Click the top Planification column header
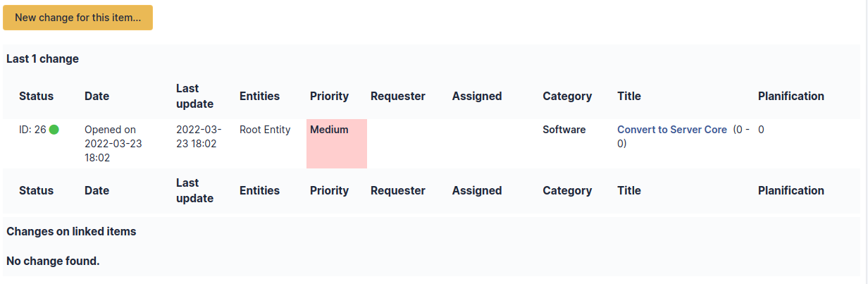The height and width of the screenshot is (284, 868). tap(791, 96)
